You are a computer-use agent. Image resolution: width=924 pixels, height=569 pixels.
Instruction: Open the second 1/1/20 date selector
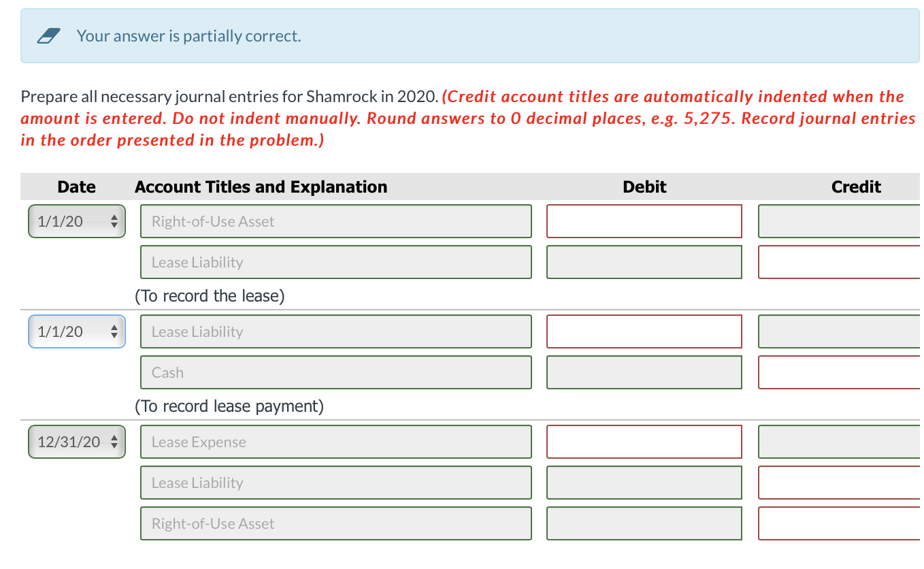point(76,331)
